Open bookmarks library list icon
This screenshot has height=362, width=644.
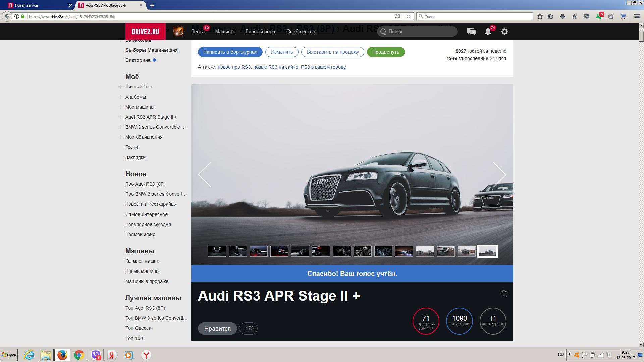click(x=550, y=16)
